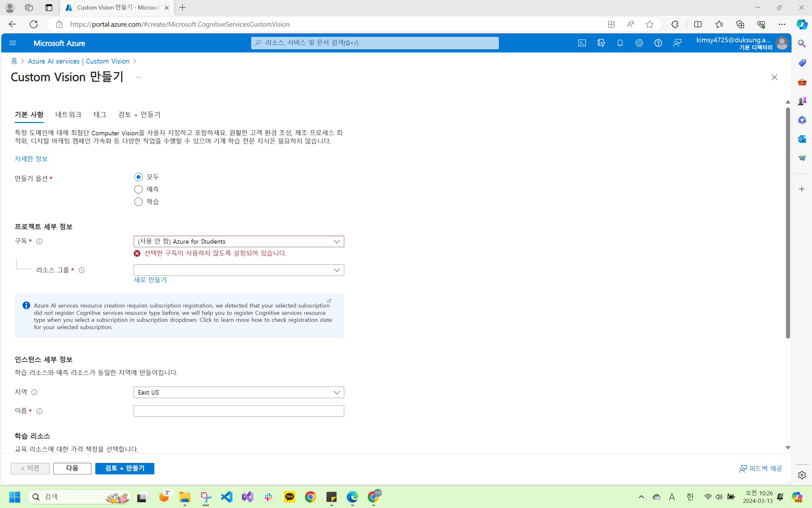This screenshot has width=812, height=508.
Task: Close the Custom Vision 만들기 blade
Action: click(775, 77)
